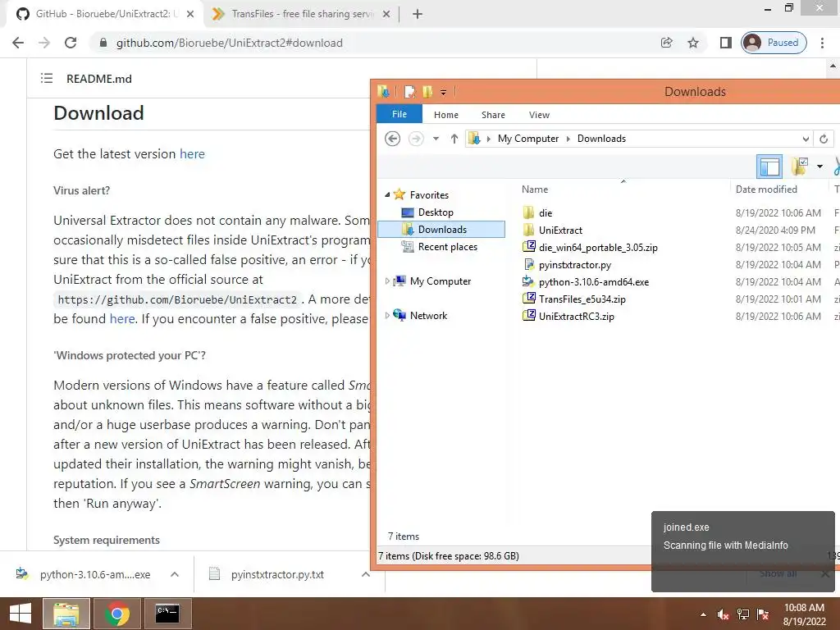Select Recent places in Favorites

coord(447,246)
